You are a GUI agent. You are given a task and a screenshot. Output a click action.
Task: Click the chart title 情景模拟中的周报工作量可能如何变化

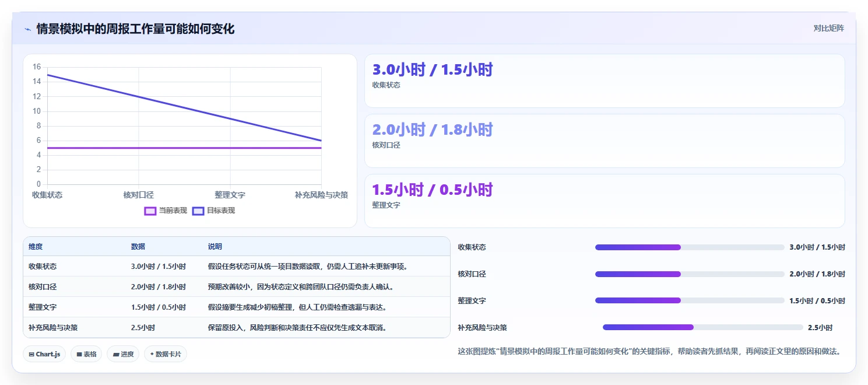tap(135, 29)
